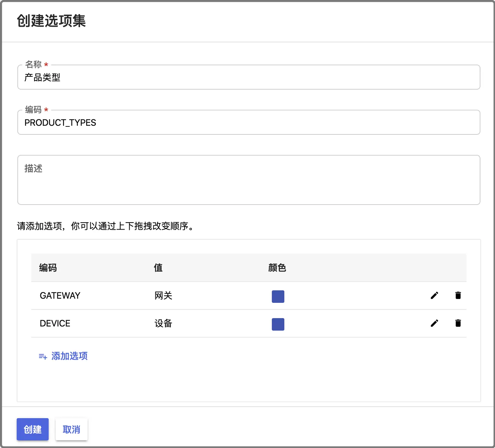Select the GATEWAY code cell
Screen dimensions: 495x448
(x=60, y=296)
